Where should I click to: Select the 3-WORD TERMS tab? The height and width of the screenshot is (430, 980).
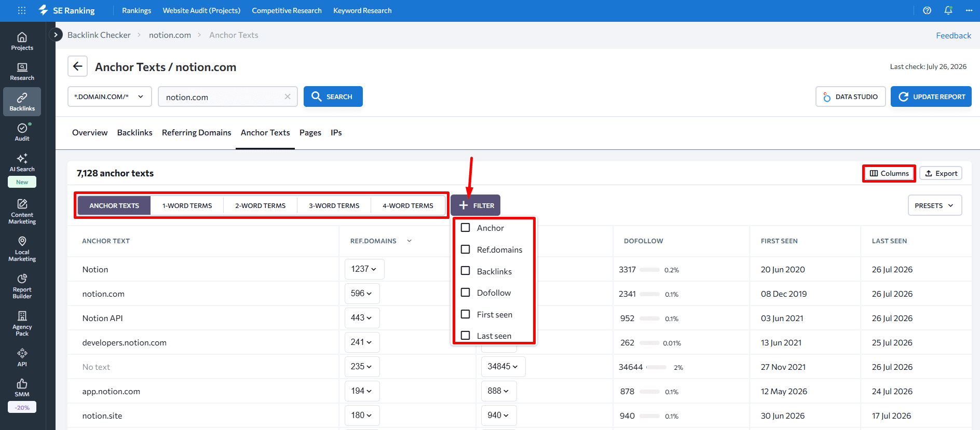pyautogui.click(x=334, y=205)
